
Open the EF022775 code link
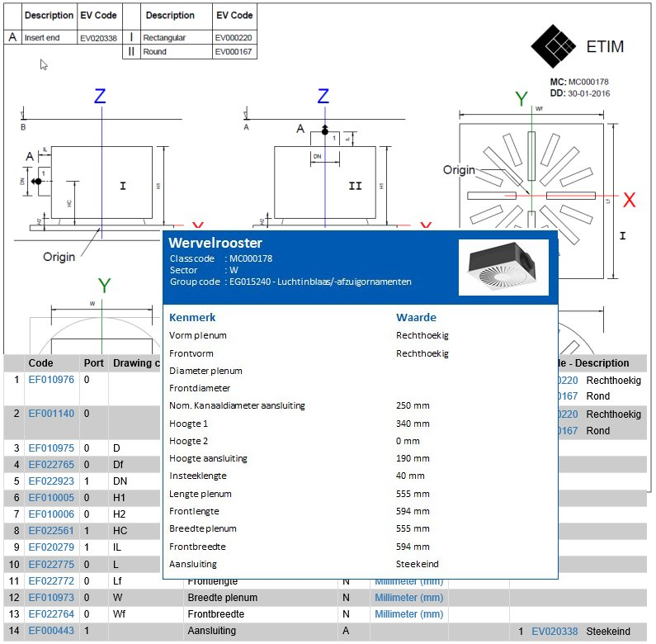(51, 565)
